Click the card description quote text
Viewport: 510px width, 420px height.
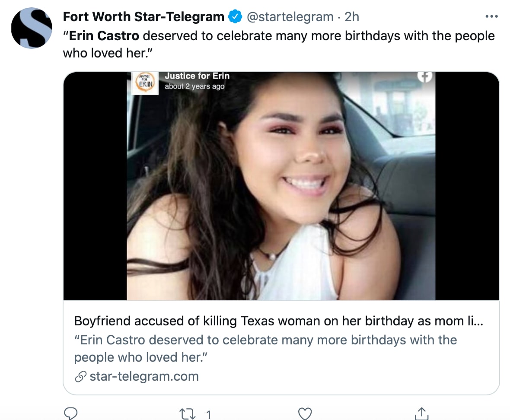click(265, 348)
